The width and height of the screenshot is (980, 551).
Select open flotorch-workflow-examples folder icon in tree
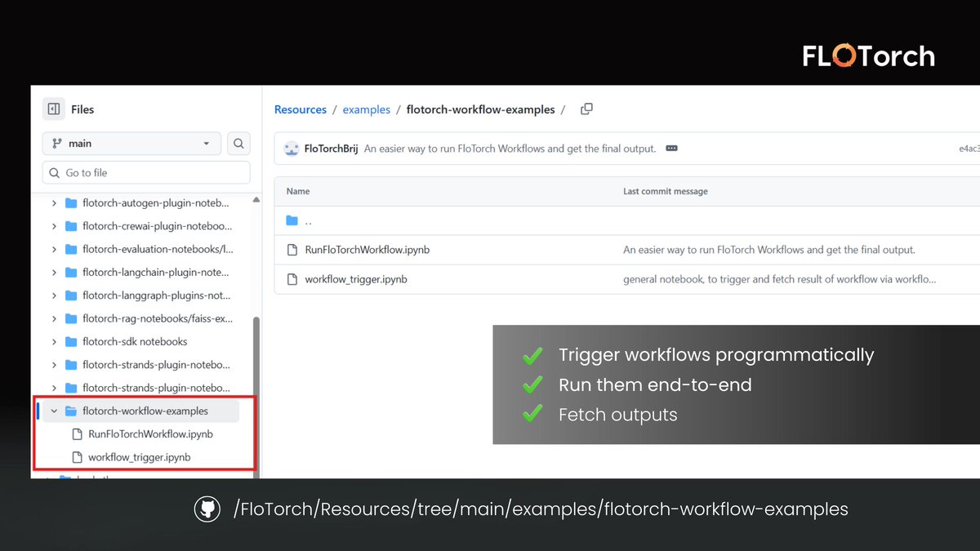(70, 411)
